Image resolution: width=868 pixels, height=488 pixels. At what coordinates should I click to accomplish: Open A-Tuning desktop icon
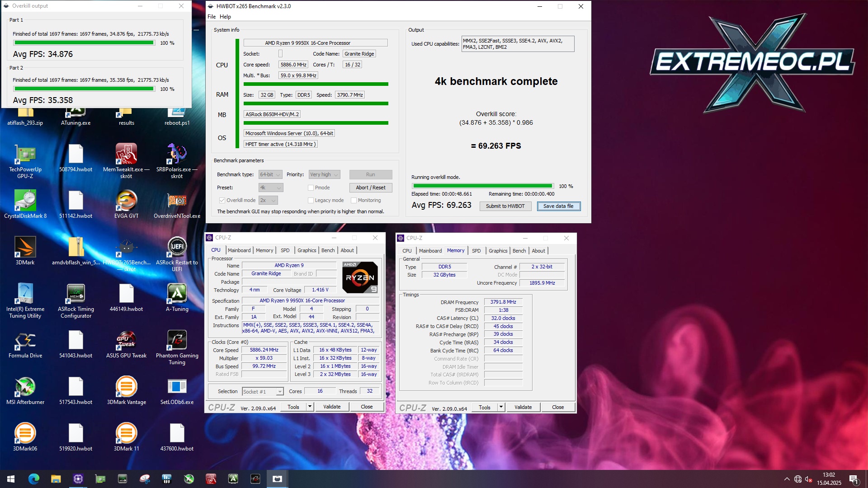pyautogui.click(x=177, y=298)
